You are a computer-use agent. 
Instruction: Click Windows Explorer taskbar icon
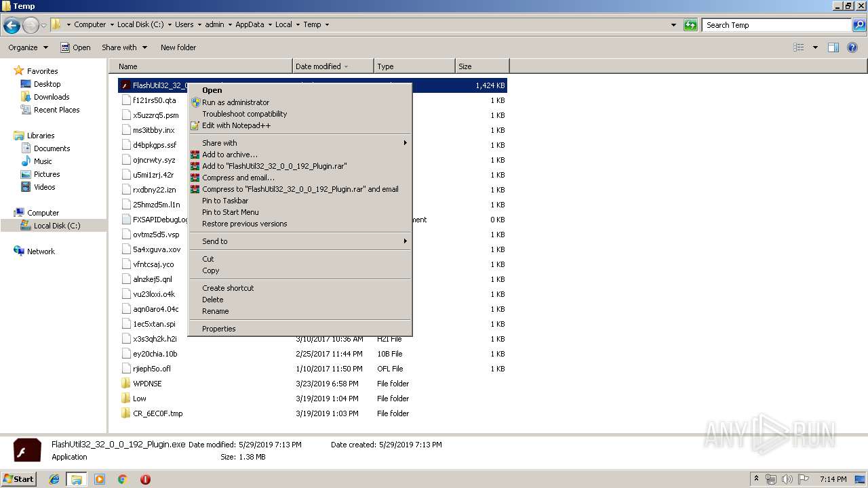click(x=77, y=479)
